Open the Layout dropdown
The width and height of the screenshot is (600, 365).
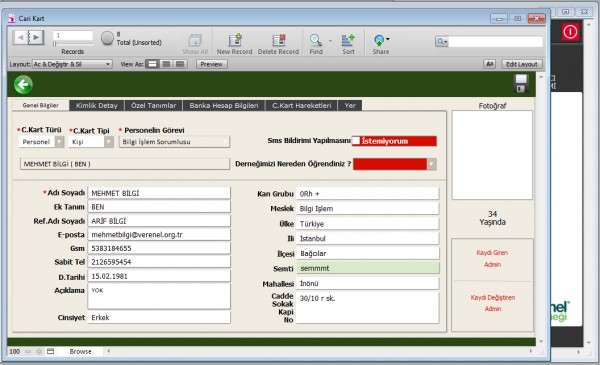[72, 64]
